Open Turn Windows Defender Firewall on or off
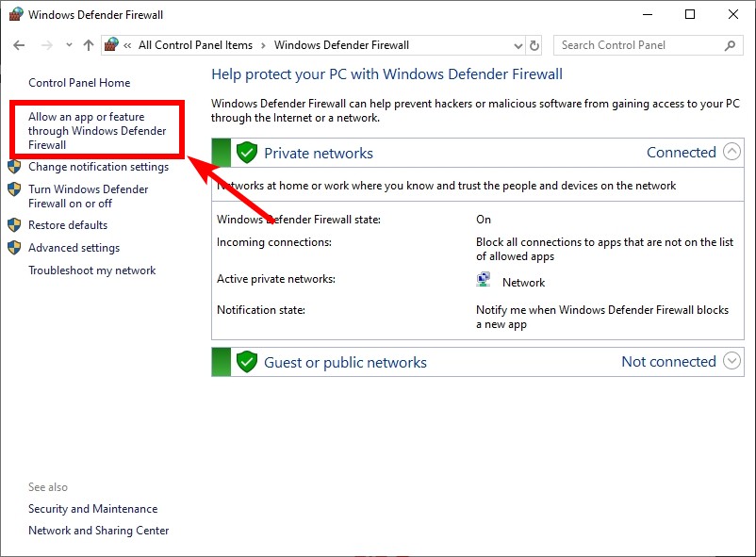The width and height of the screenshot is (756, 557). 89,196
